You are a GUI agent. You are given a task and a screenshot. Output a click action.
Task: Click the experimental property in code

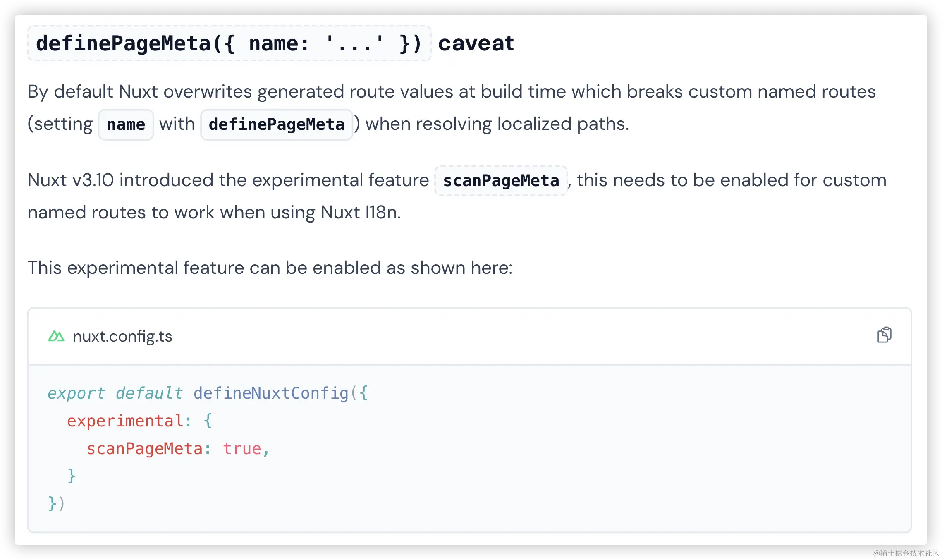(125, 421)
